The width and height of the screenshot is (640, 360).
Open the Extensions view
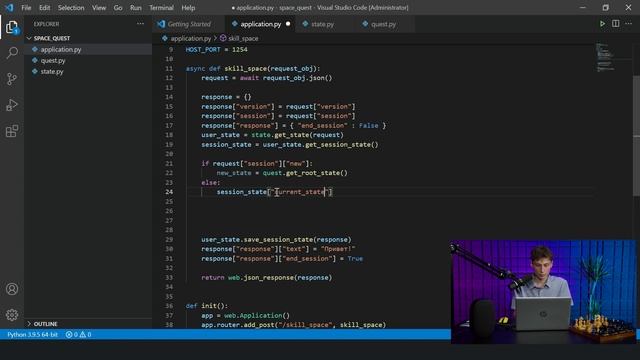pos(12,131)
